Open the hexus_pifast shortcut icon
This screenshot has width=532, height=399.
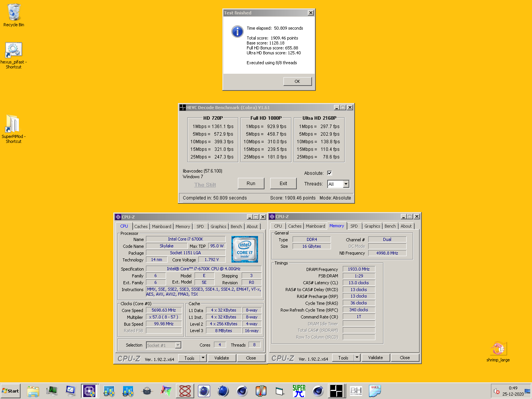pyautogui.click(x=14, y=55)
